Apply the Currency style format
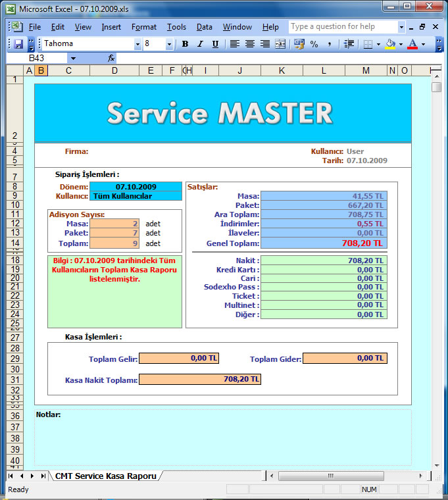 coord(299,44)
